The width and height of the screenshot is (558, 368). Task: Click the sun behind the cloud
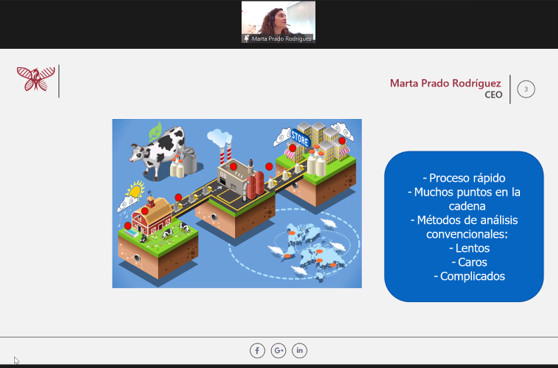click(x=135, y=190)
